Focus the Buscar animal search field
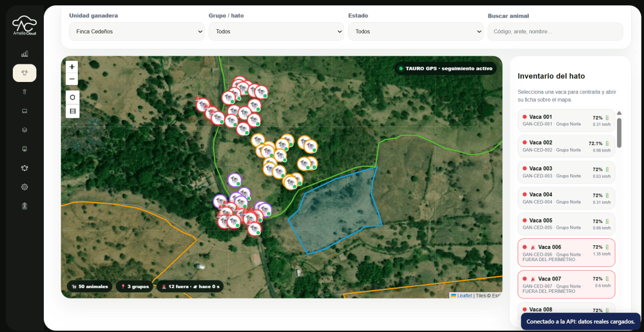 pyautogui.click(x=555, y=32)
